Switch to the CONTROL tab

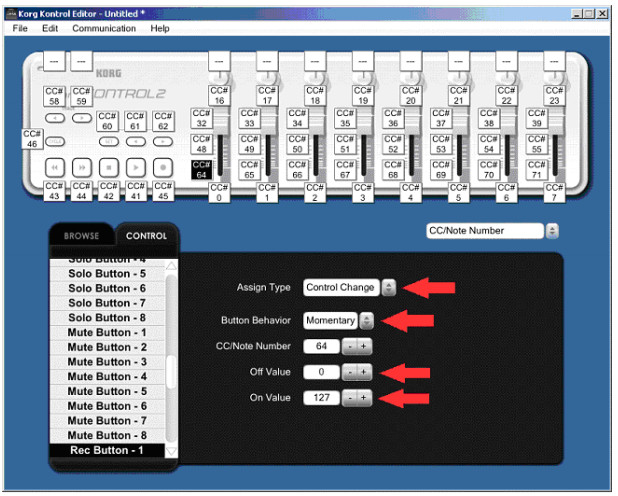[147, 236]
